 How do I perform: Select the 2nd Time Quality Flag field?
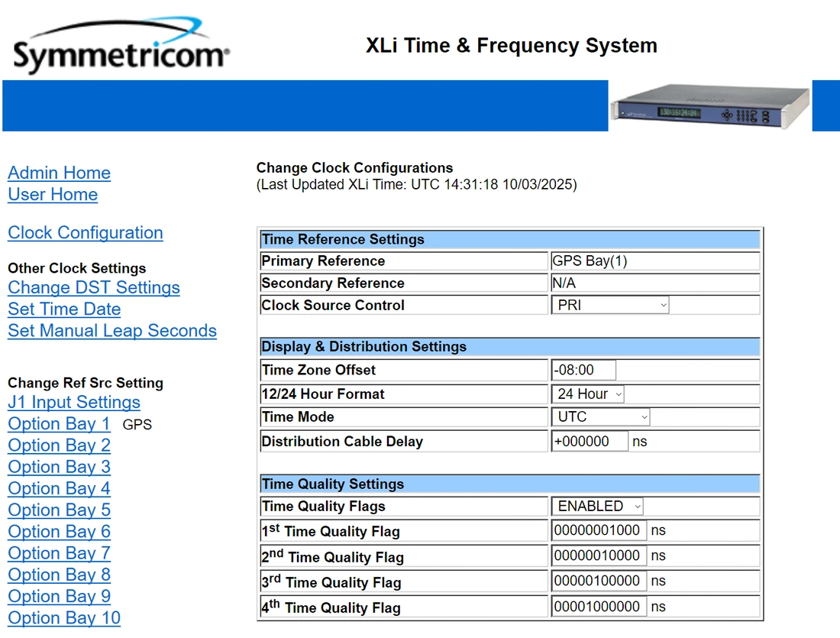click(598, 555)
